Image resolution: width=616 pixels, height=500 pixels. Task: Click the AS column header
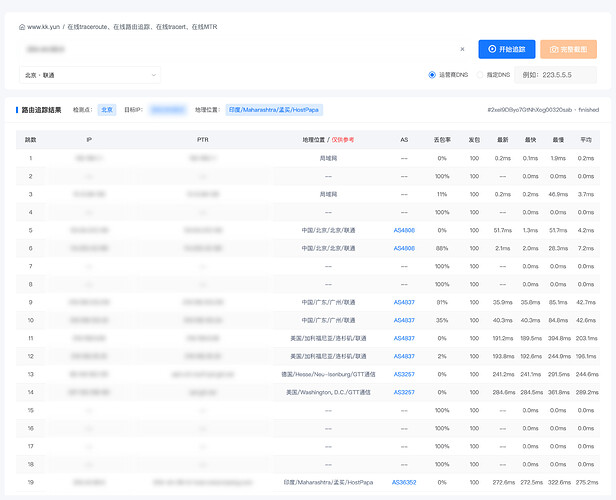[404, 140]
